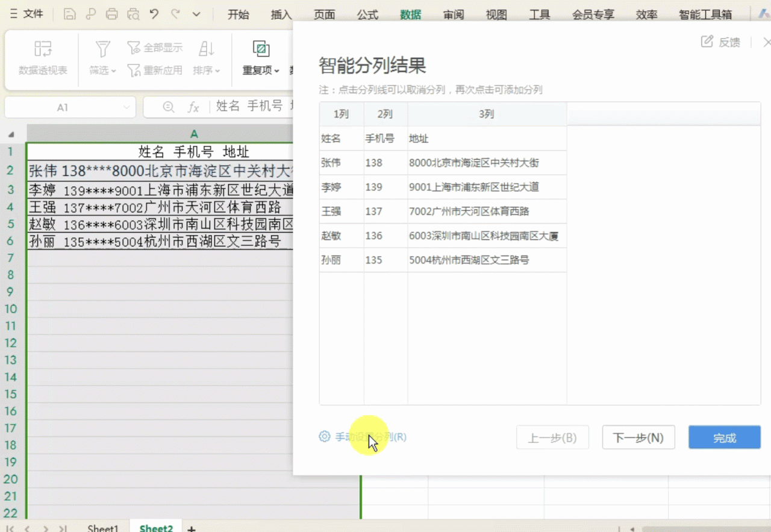Switch to the 工具 ribbon tab

pos(540,14)
